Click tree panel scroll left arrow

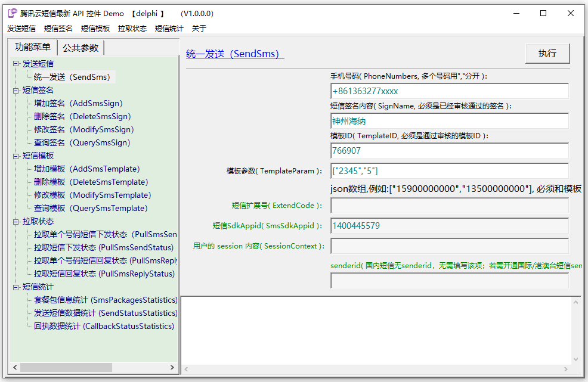(15, 367)
